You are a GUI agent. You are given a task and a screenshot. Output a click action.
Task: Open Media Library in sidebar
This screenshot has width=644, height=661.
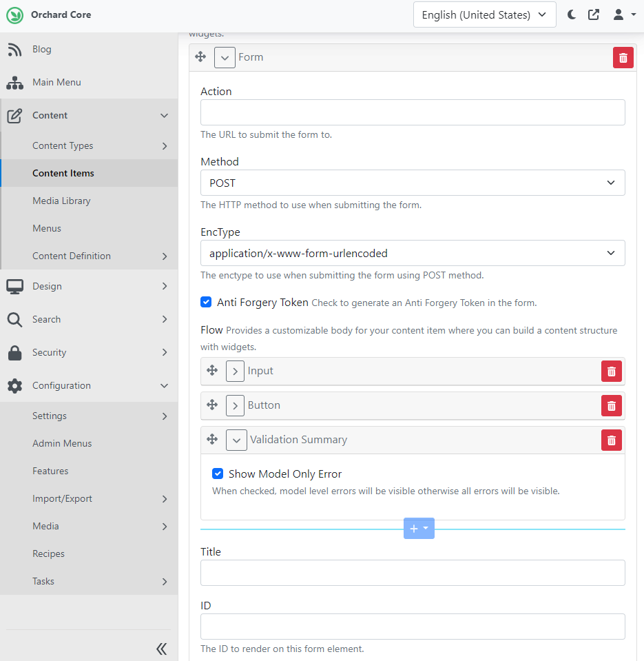pos(89,201)
